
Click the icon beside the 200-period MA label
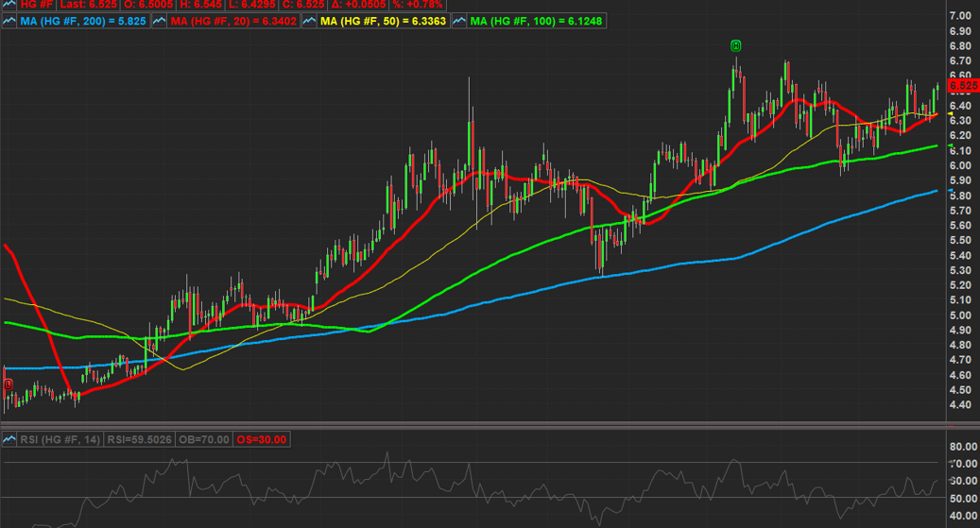(x=9, y=21)
